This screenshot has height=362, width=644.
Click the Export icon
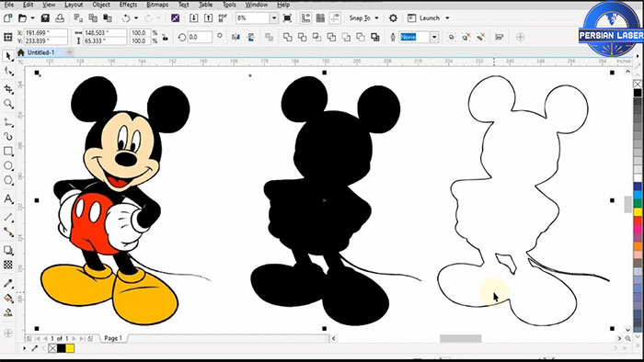pos(209,18)
